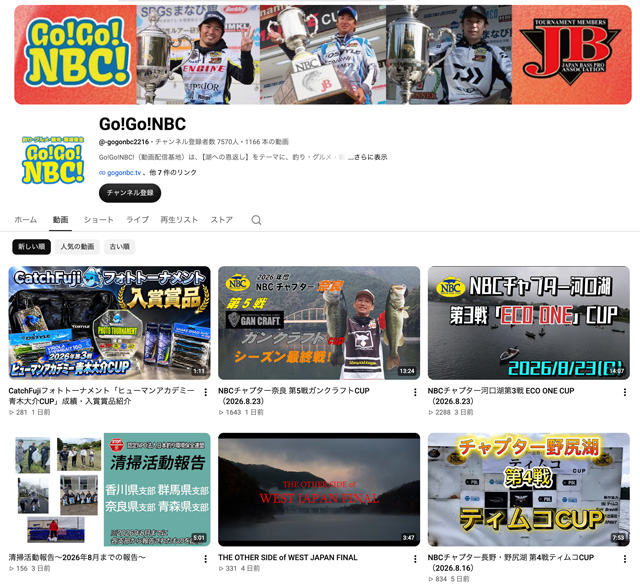Sort by 人気の動画 chip
Screen dimensions: 640x587
pos(77,247)
